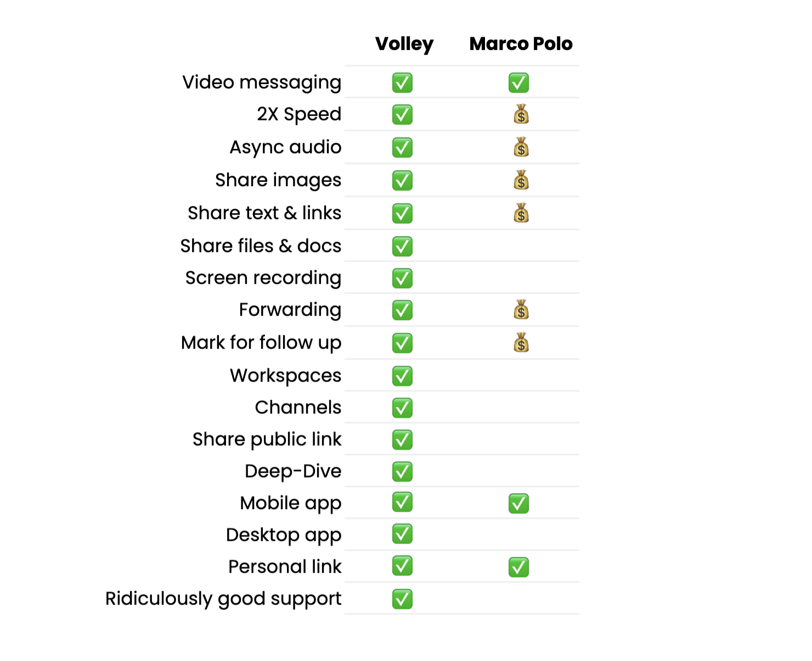The image size is (812, 661).
Task: Click Marco Polo's Mobile app green checkmark
Action: 518,503
